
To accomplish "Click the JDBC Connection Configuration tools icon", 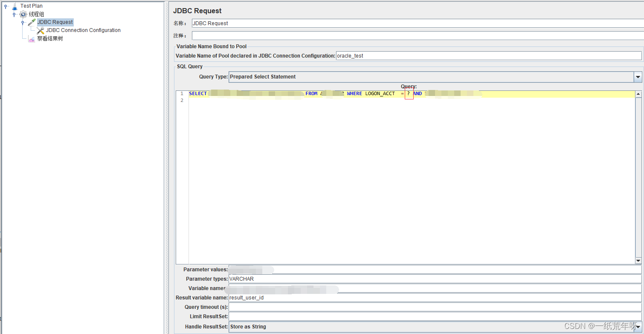I will click(41, 30).
